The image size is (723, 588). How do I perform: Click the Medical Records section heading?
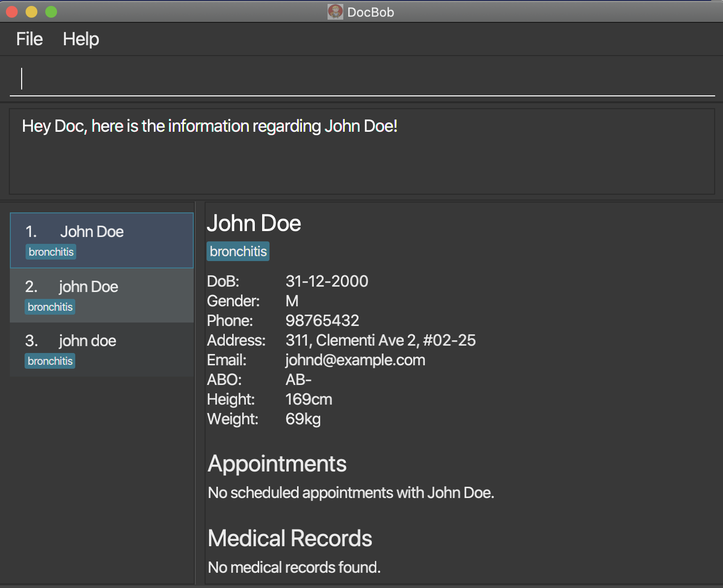click(290, 538)
